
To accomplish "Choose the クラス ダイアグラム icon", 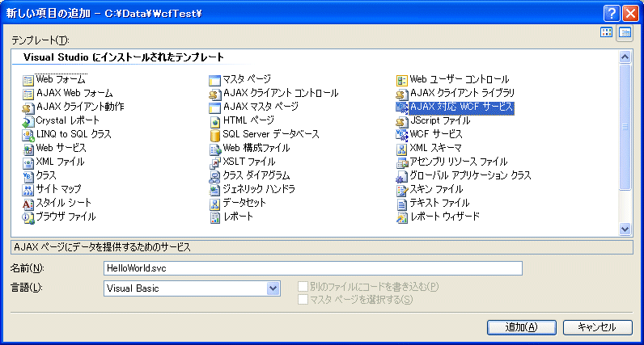I will coord(215,177).
